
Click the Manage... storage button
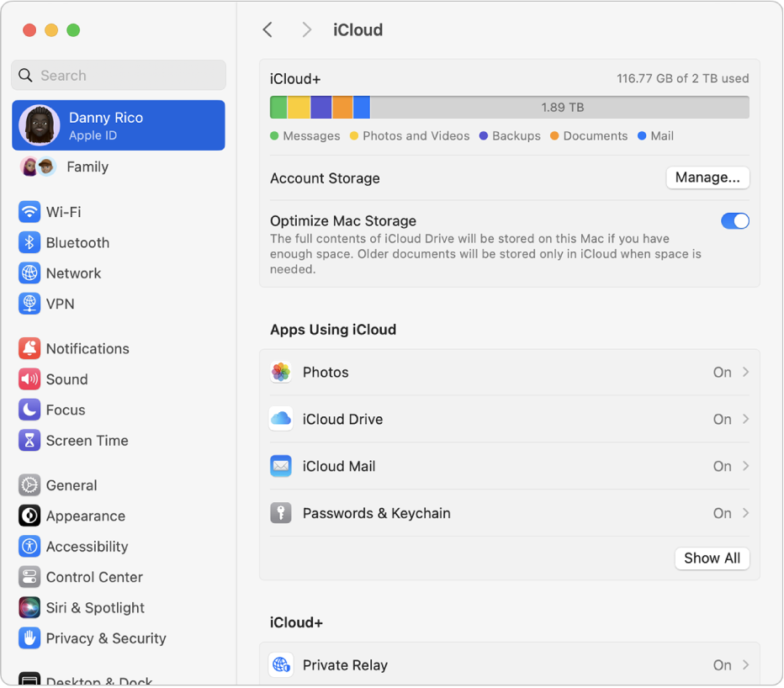(x=707, y=177)
